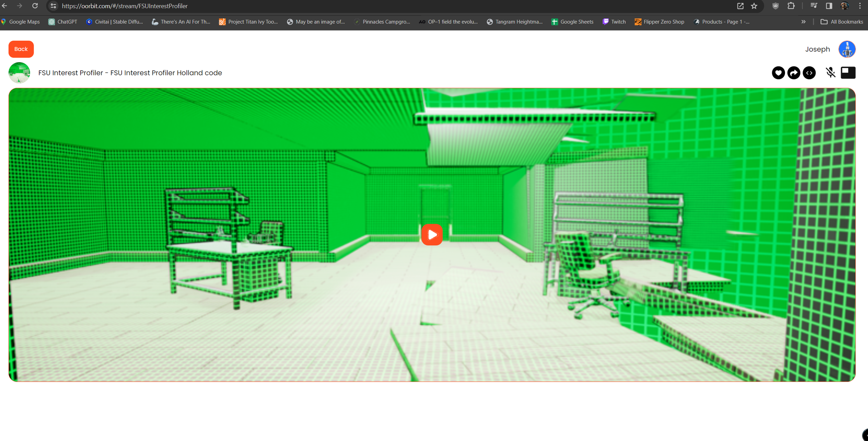Click the FSU Interest Profiler channel avatar
868x441 pixels.
point(19,73)
